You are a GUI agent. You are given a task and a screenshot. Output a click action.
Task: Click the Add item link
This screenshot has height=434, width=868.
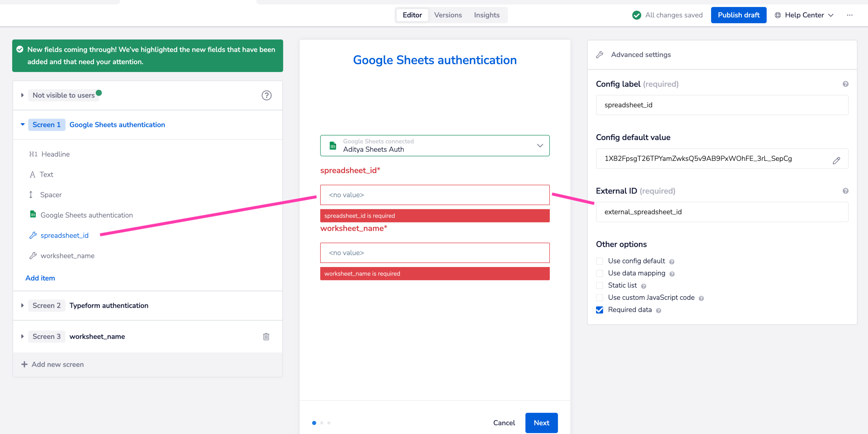(40, 278)
